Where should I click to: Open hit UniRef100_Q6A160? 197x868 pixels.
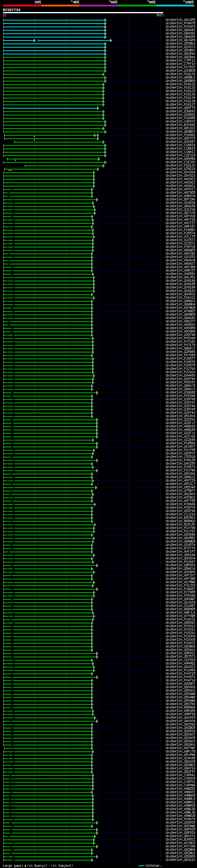click(x=180, y=318)
